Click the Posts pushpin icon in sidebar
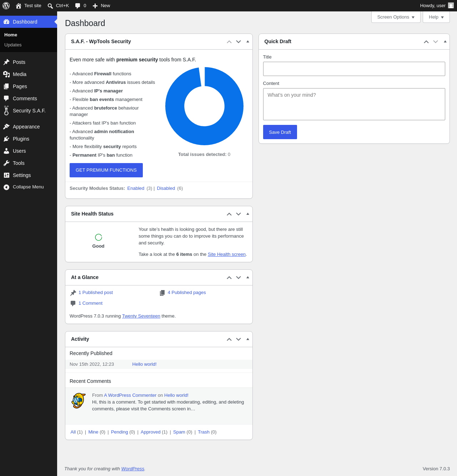 (x=6, y=62)
